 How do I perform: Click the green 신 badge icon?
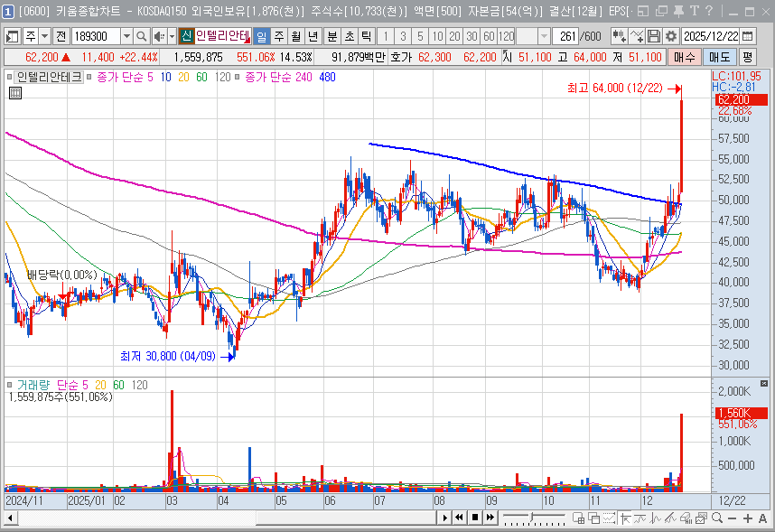point(186,36)
